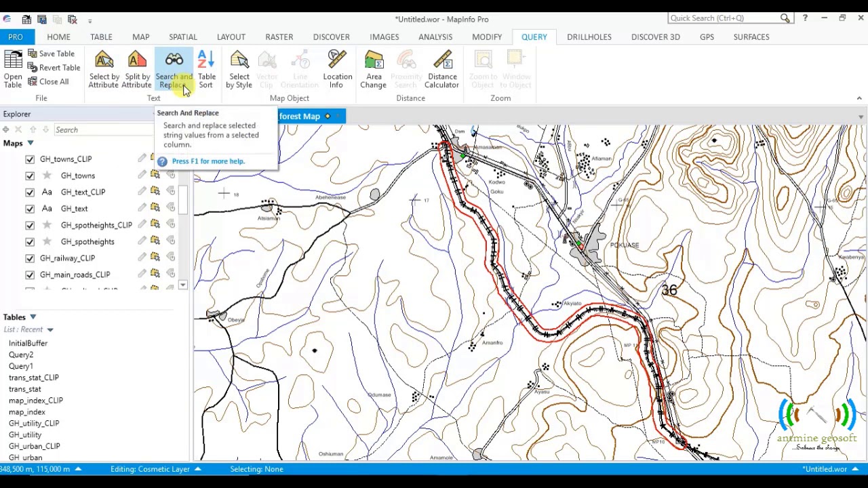This screenshot has width=868, height=488.
Task: Open the Area Change tool
Action: 374,69
